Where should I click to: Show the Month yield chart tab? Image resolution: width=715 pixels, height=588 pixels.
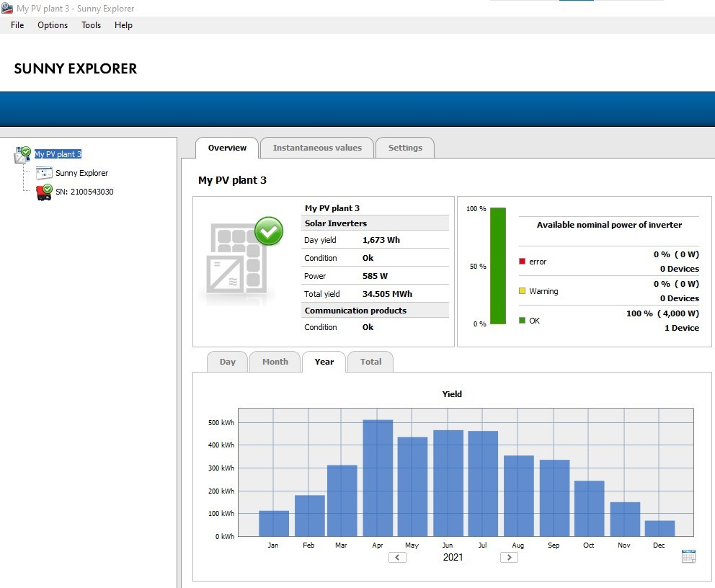pos(275,362)
